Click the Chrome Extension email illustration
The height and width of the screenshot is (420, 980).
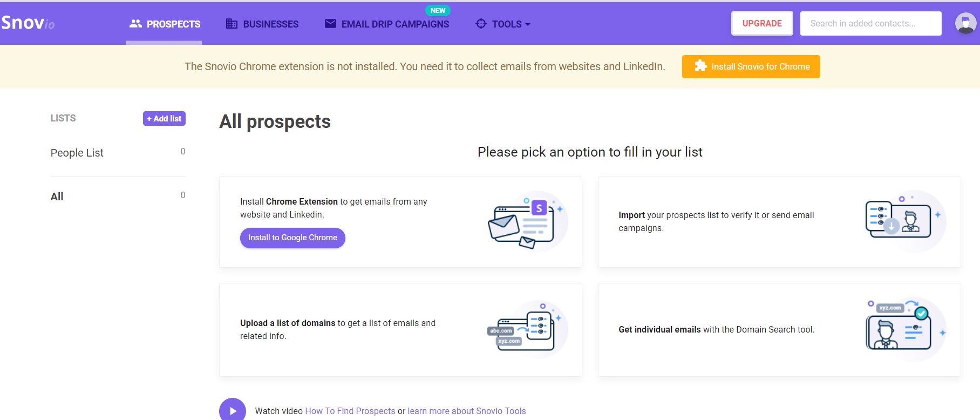[527, 221]
